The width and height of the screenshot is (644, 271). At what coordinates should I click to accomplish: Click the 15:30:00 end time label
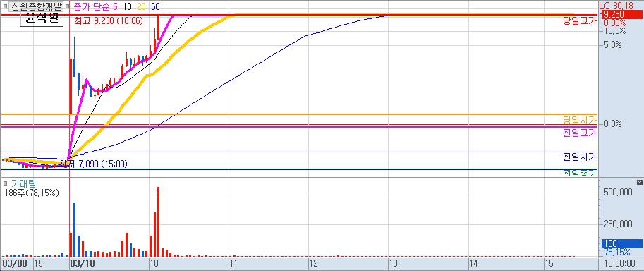619,263
